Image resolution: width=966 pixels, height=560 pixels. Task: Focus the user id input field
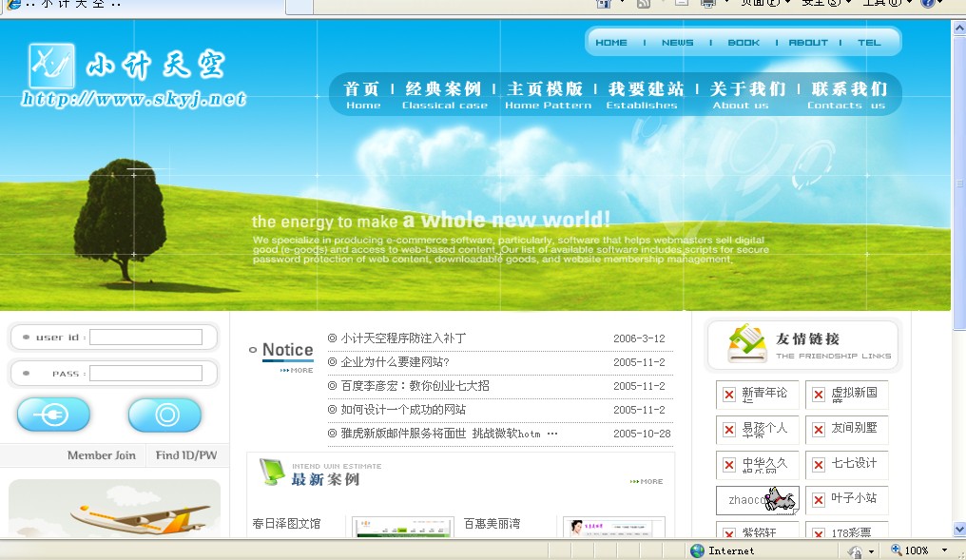(146, 337)
